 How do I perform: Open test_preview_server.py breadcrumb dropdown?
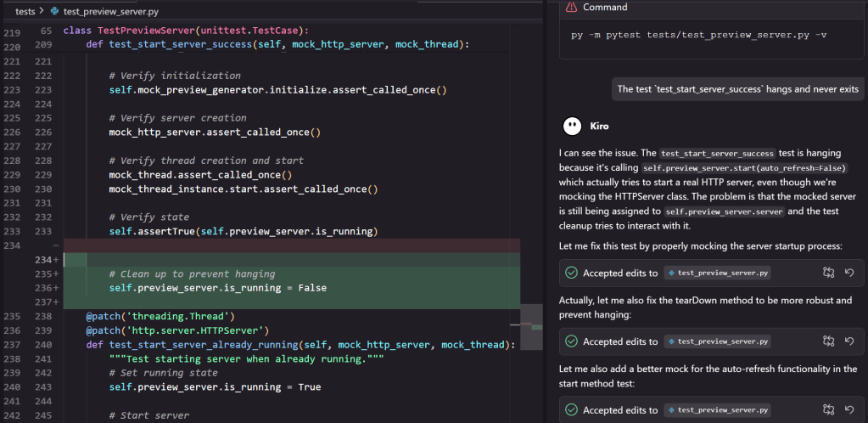tap(110, 12)
